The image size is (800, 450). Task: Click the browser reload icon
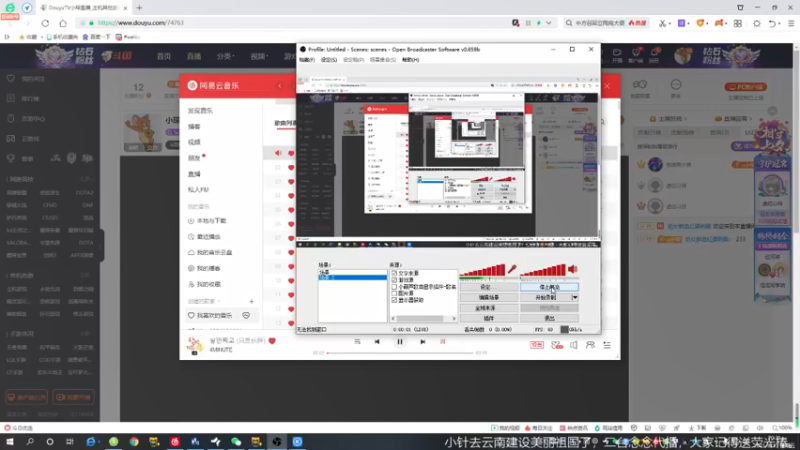coord(45,23)
